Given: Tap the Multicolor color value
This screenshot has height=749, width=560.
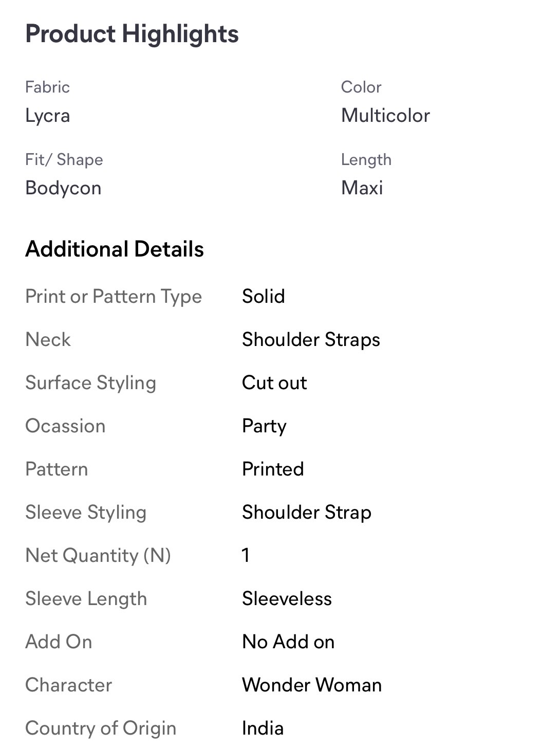Looking at the screenshot, I should 385,116.
